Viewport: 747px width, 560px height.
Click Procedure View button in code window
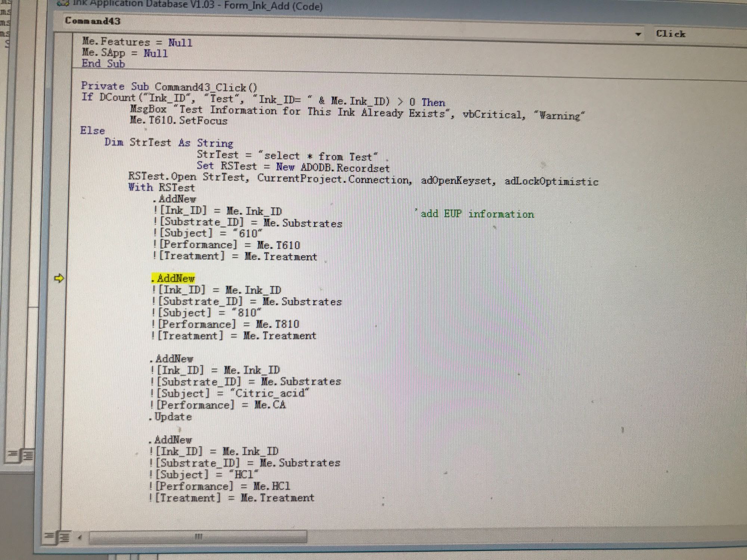point(49,536)
